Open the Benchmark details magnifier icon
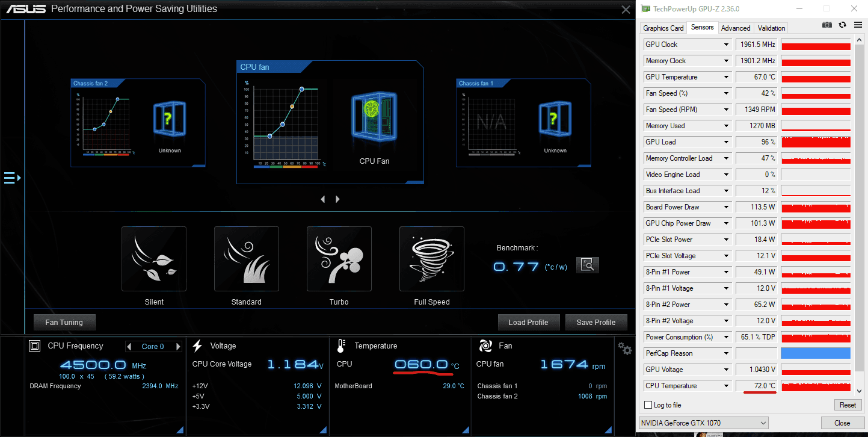The width and height of the screenshot is (868, 437). click(x=588, y=265)
